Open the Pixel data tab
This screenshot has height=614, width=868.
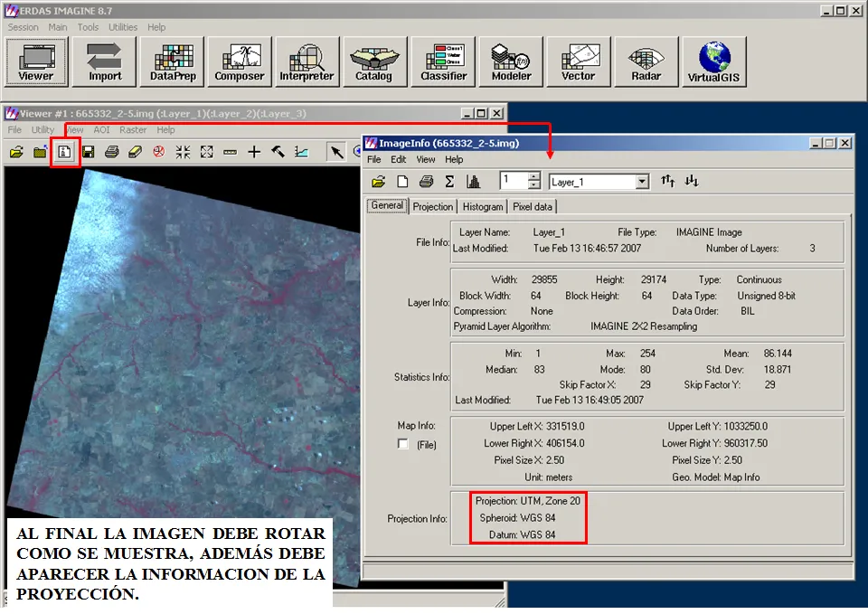(532, 206)
